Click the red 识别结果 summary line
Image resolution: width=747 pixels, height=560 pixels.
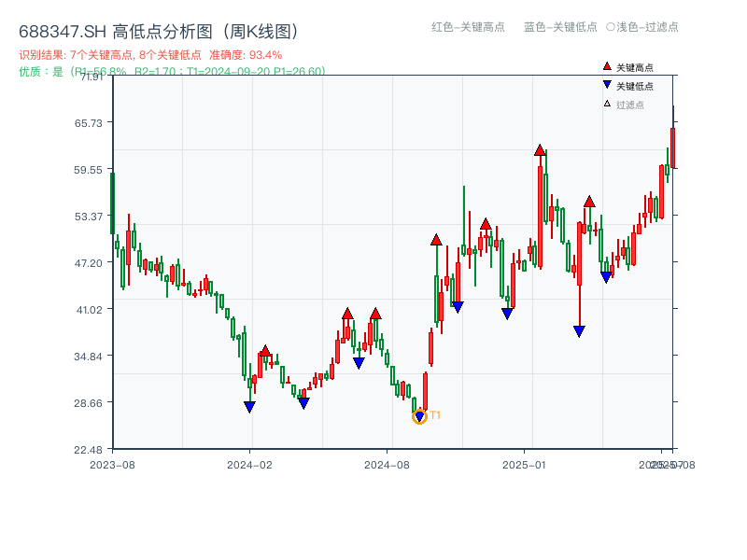click(x=150, y=55)
